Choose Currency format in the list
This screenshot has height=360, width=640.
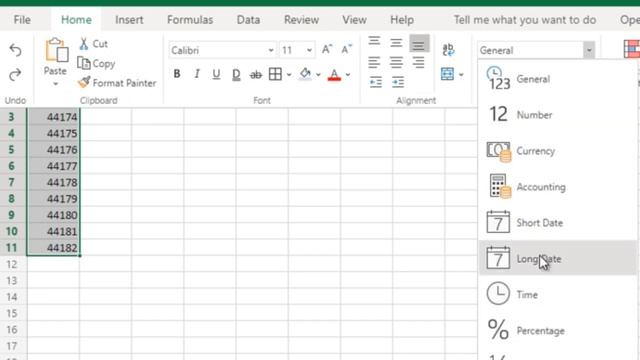pos(558,151)
